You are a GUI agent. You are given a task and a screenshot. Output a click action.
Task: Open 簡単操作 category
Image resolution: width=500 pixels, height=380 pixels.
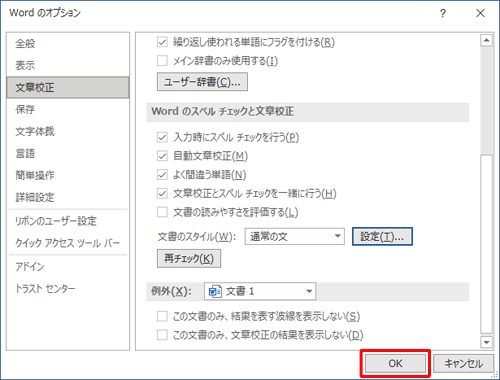(68, 175)
